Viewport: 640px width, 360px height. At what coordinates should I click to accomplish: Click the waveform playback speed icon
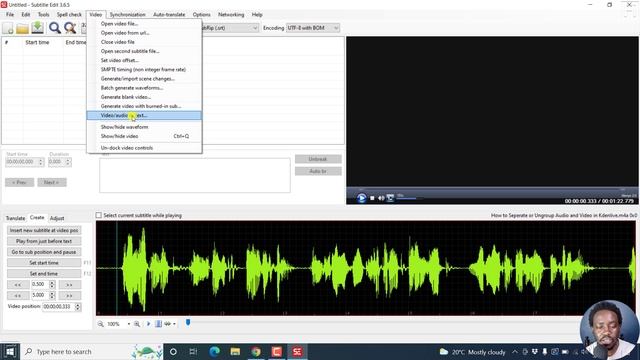tap(167, 324)
